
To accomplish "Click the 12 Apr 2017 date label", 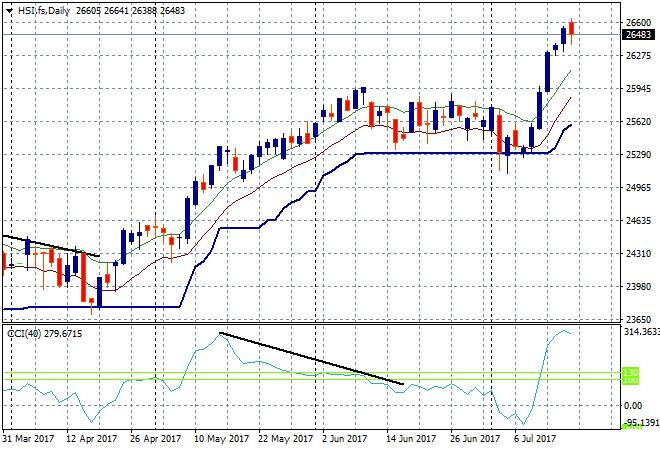I will coord(91,439).
